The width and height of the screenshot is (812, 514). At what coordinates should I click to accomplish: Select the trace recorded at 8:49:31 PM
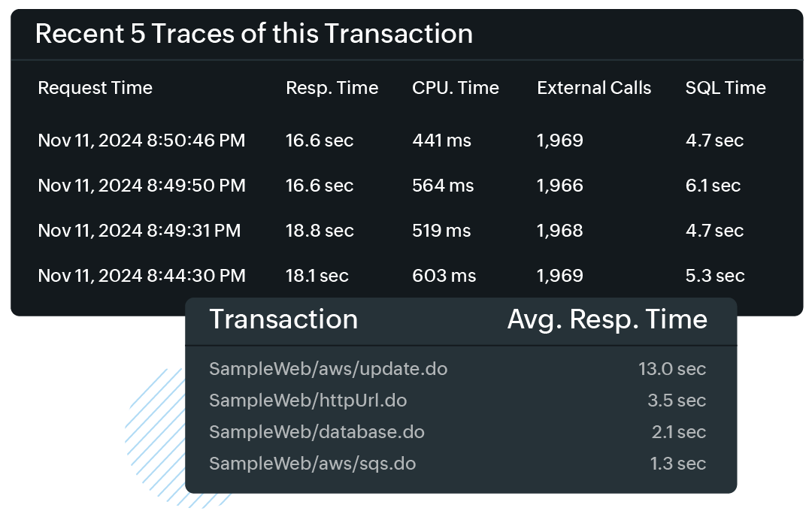pyautogui.click(x=141, y=231)
